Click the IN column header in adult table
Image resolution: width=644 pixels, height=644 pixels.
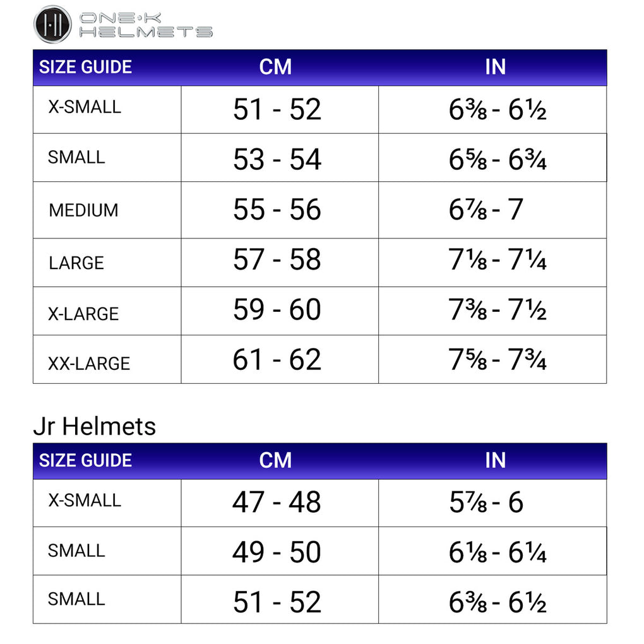tap(496, 67)
